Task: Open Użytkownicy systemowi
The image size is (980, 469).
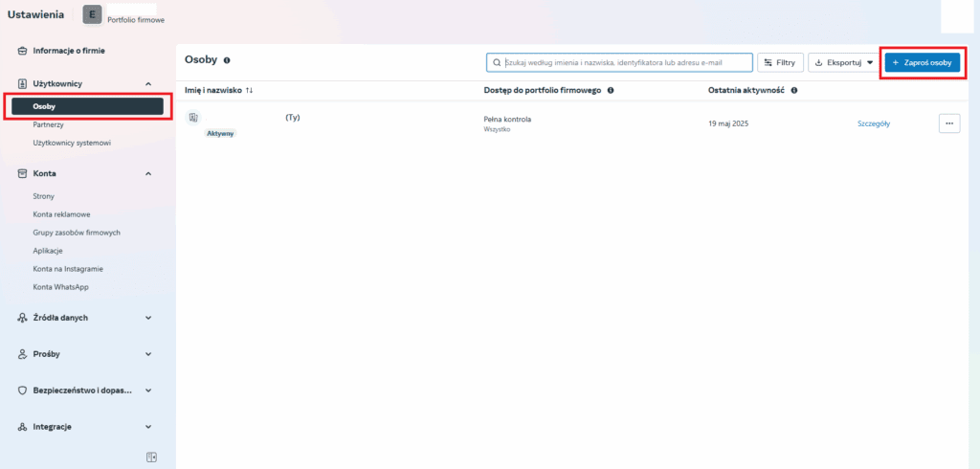Action: pos(72,143)
